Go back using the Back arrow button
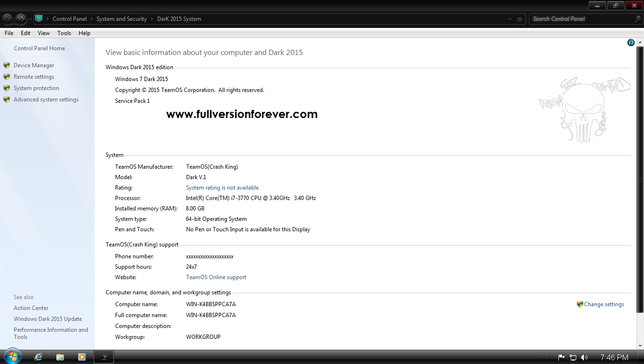Viewport: 644px width, 364px height. (x=8, y=19)
